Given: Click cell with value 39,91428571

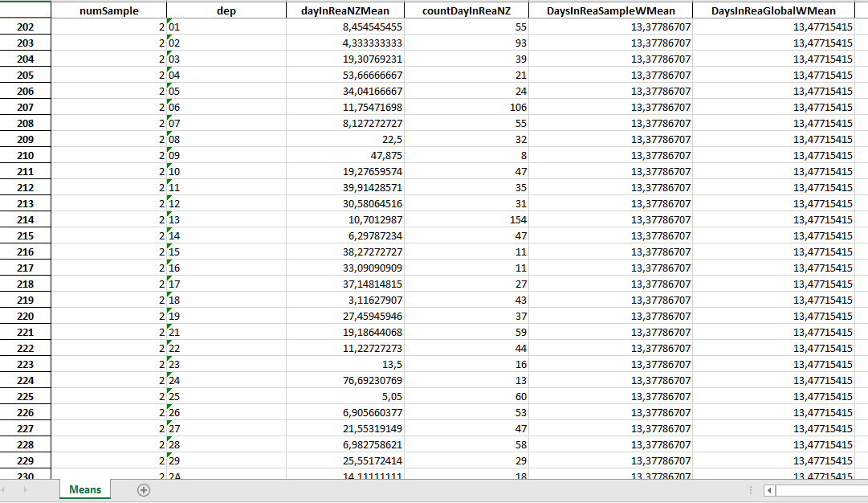Looking at the screenshot, I should (345, 188).
